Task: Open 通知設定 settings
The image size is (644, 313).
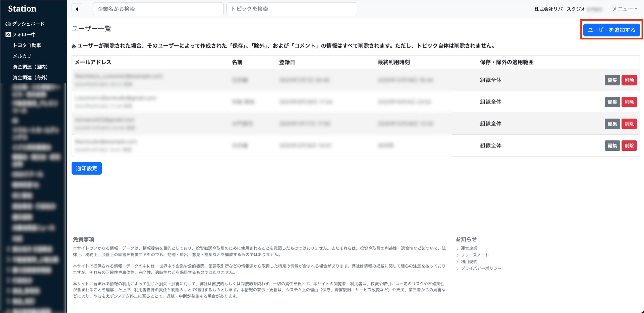Action: pos(86,168)
